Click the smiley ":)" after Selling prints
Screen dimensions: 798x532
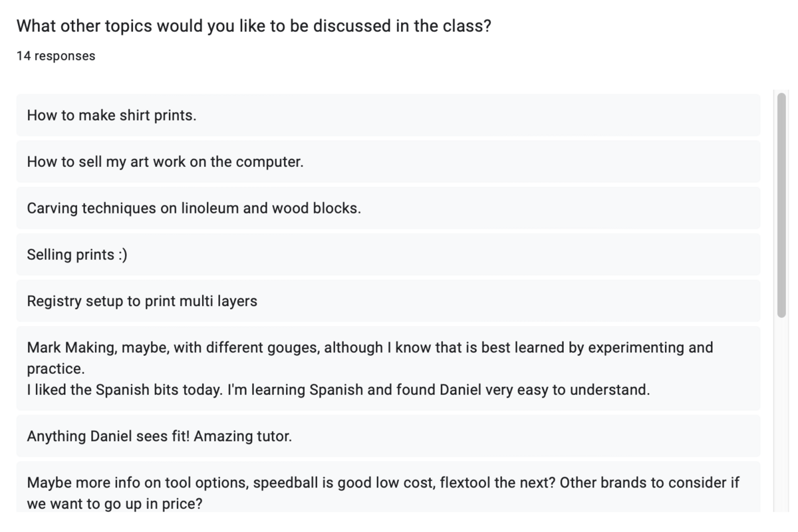point(122,255)
